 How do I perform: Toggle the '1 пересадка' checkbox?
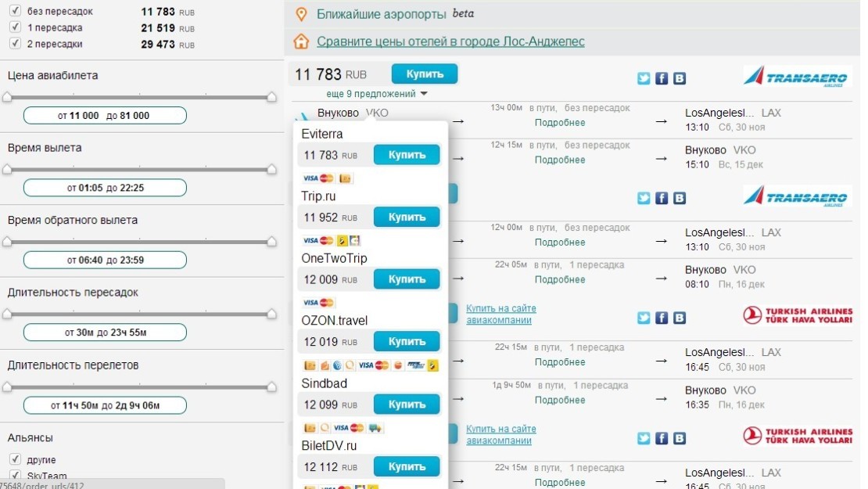14,27
